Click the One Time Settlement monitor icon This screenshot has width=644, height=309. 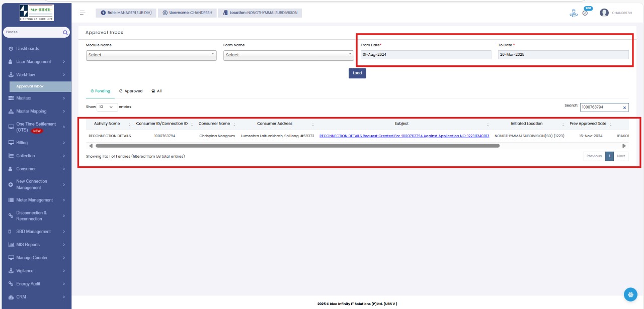(11, 127)
